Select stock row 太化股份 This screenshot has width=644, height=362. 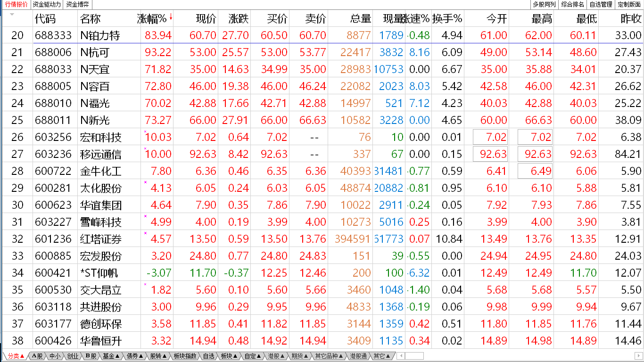coord(322,188)
